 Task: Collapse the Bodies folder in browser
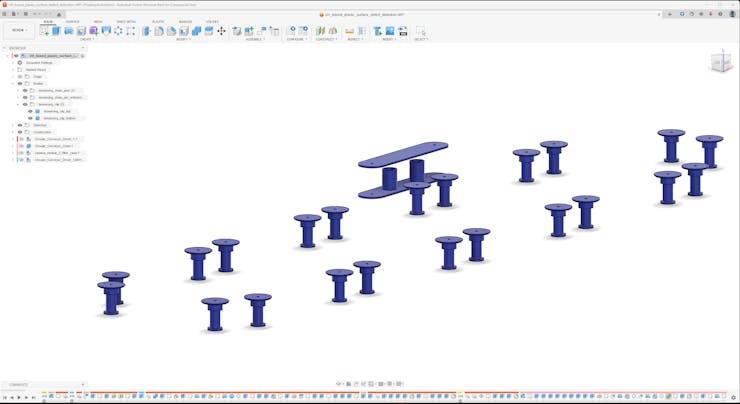pos(13,84)
